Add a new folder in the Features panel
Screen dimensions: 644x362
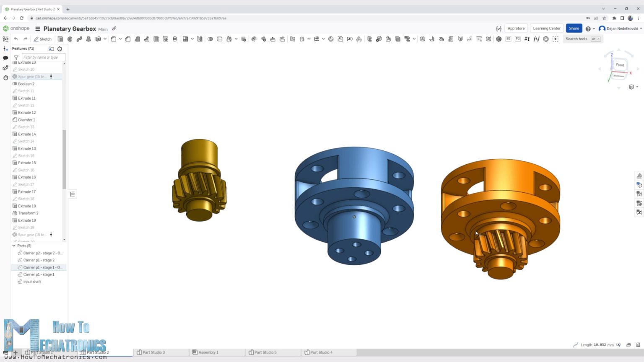[51, 49]
